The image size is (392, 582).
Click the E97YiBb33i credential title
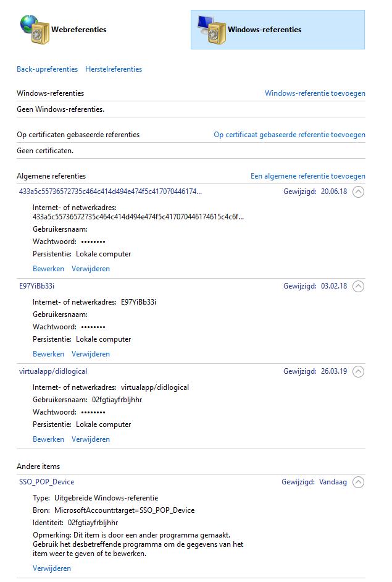click(x=37, y=286)
